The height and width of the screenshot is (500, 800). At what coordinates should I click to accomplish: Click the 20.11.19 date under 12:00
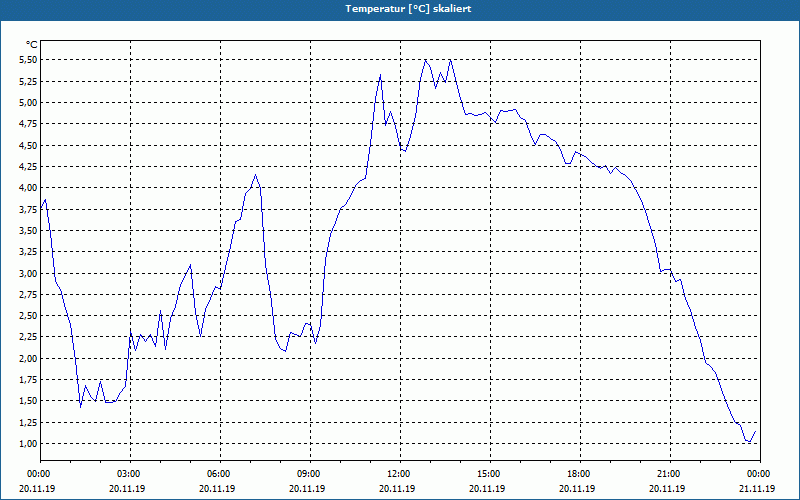pyautogui.click(x=397, y=488)
